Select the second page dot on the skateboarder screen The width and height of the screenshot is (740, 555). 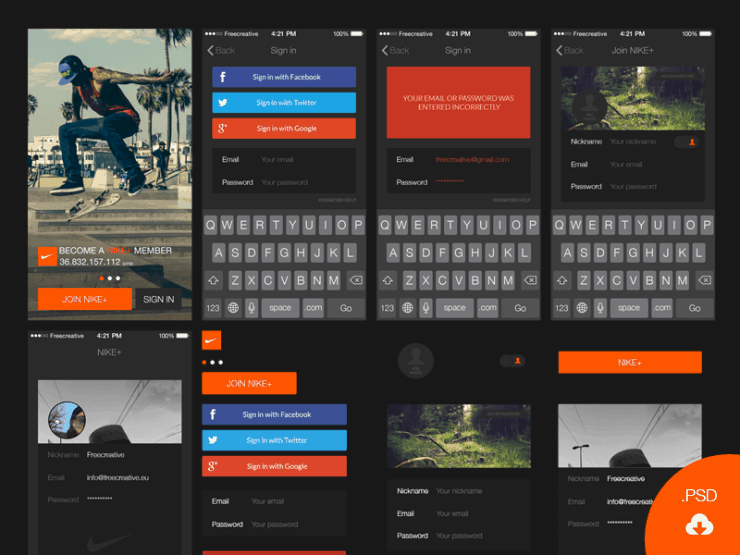[x=110, y=277]
